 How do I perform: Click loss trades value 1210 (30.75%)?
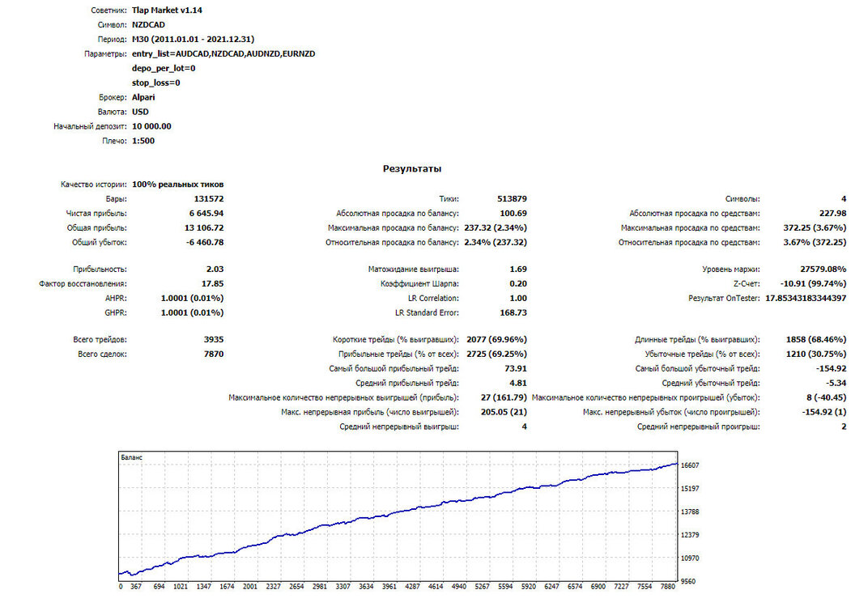[816, 354]
